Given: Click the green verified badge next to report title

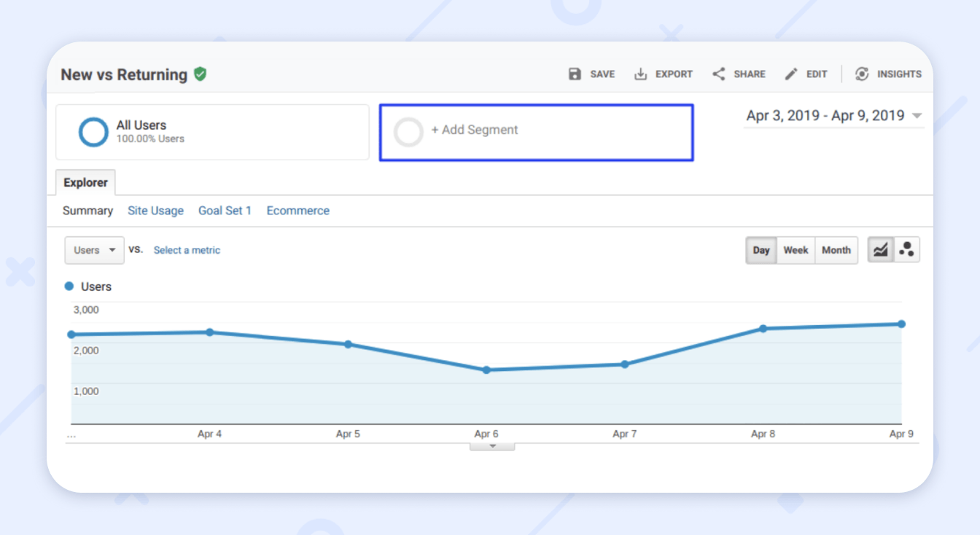Looking at the screenshot, I should coord(201,74).
